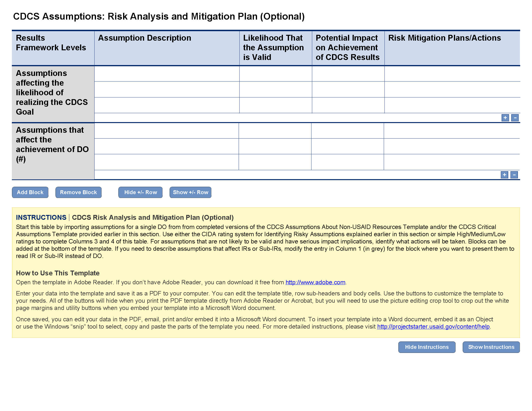Expand the DO assumptions block
Viewport: 532px width, 411px height.
tap(505, 175)
